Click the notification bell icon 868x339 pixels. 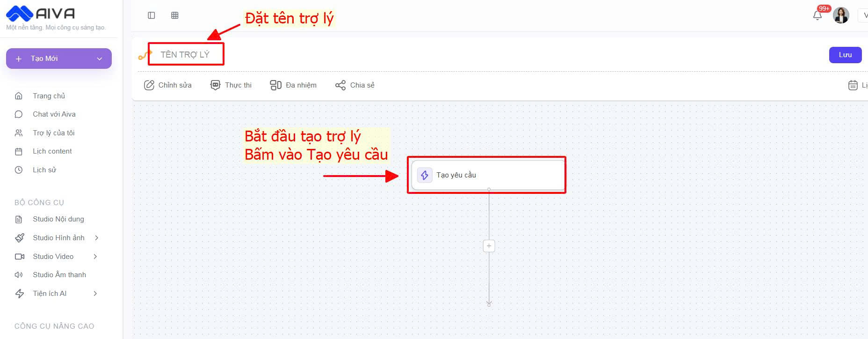point(817,15)
